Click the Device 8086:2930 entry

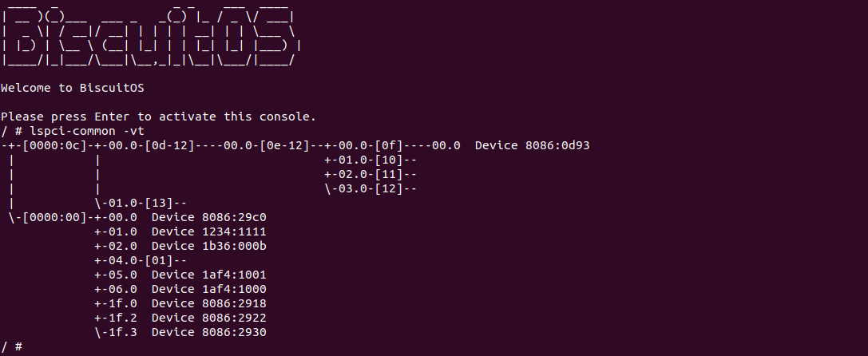[208, 331]
